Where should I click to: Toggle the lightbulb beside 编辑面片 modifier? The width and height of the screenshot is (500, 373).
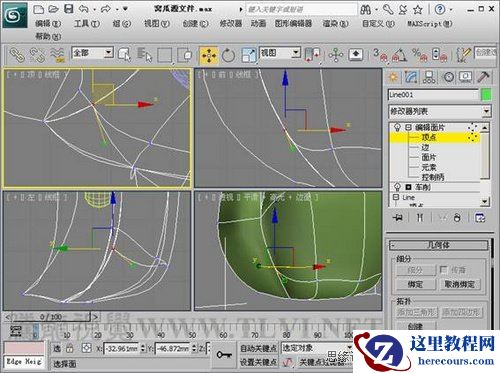tap(397, 127)
